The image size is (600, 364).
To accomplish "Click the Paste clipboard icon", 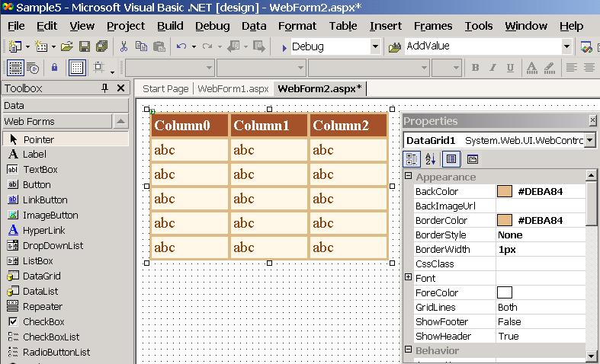I will pyautogui.click(x=159, y=46).
